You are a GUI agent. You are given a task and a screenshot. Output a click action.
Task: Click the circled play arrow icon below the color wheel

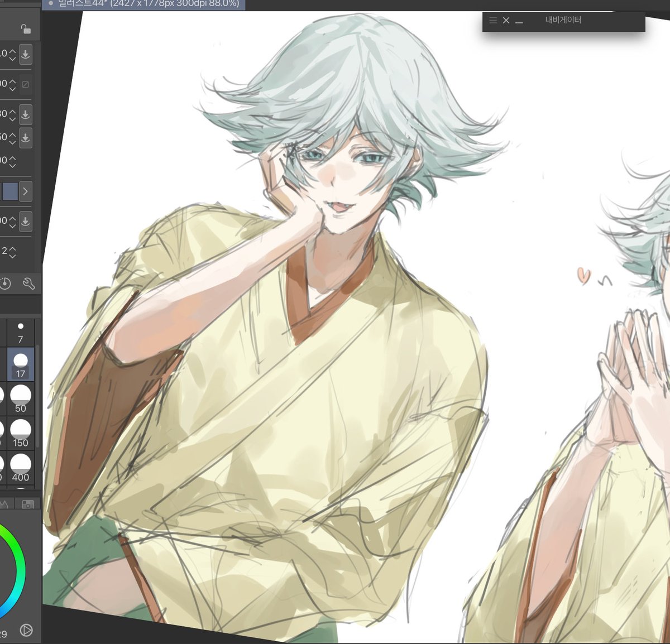[x=26, y=630]
